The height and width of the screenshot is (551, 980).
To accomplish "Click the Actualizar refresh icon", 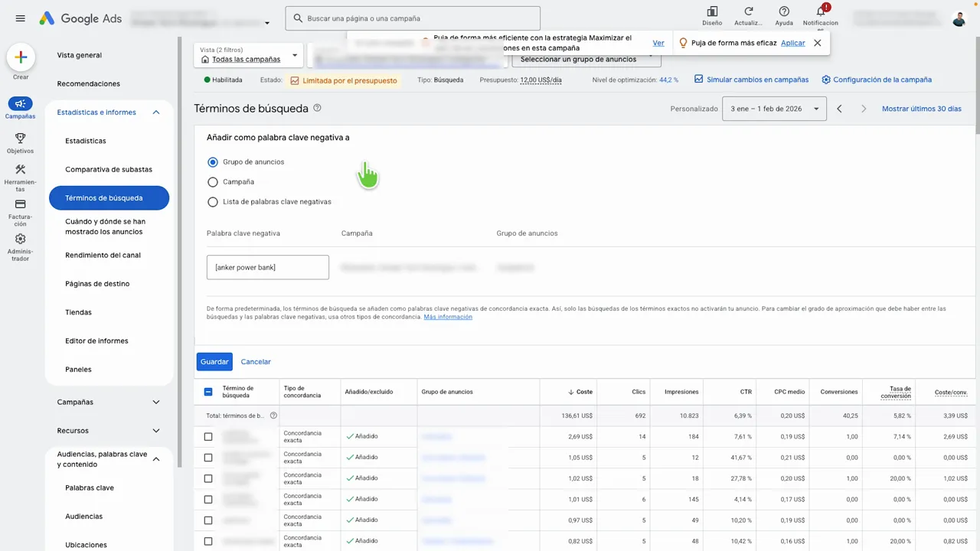I will click(x=748, y=11).
